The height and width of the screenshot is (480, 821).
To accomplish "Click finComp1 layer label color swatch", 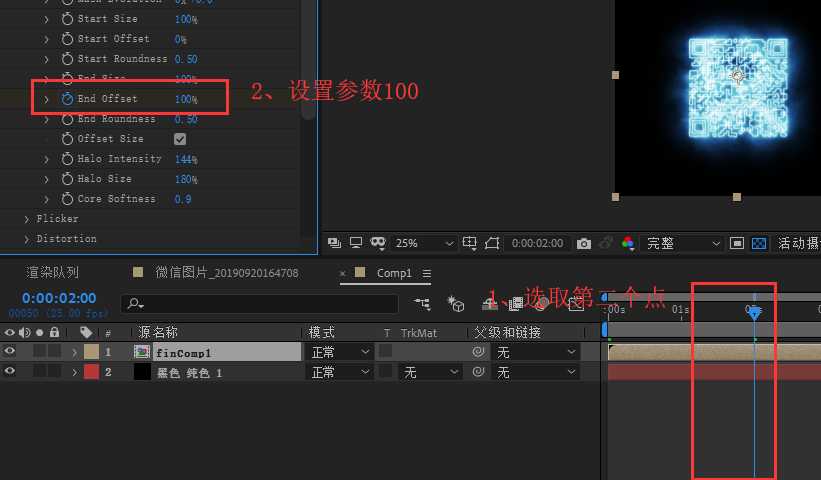I will coord(91,351).
